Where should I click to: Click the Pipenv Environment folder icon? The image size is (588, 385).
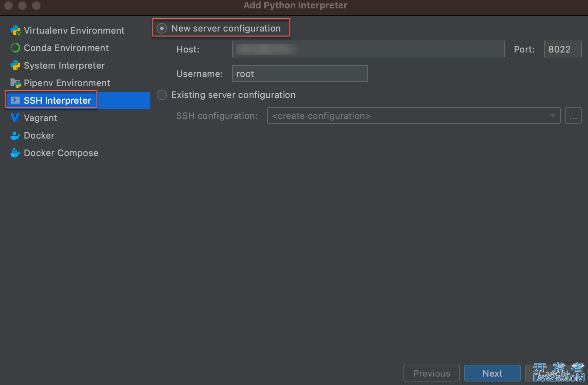[15, 83]
